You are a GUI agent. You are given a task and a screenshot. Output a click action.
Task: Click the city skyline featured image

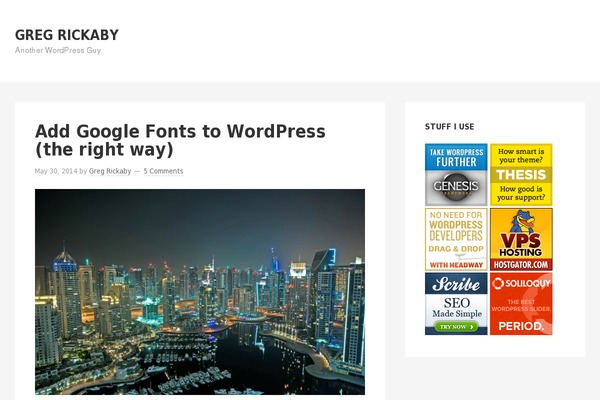(200, 292)
